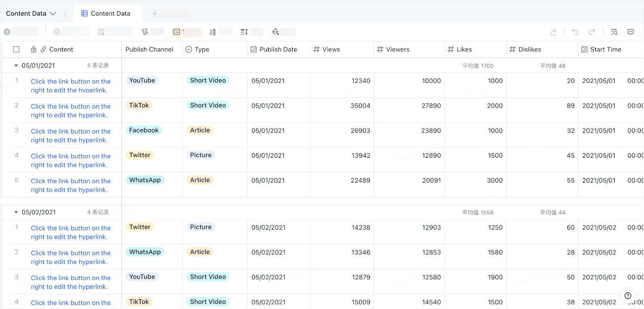The height and width of the screenshot is (309, 644).
Task: Open the fill color paint bucket icon
Action: pyautogui.click(x=275, y=32)
